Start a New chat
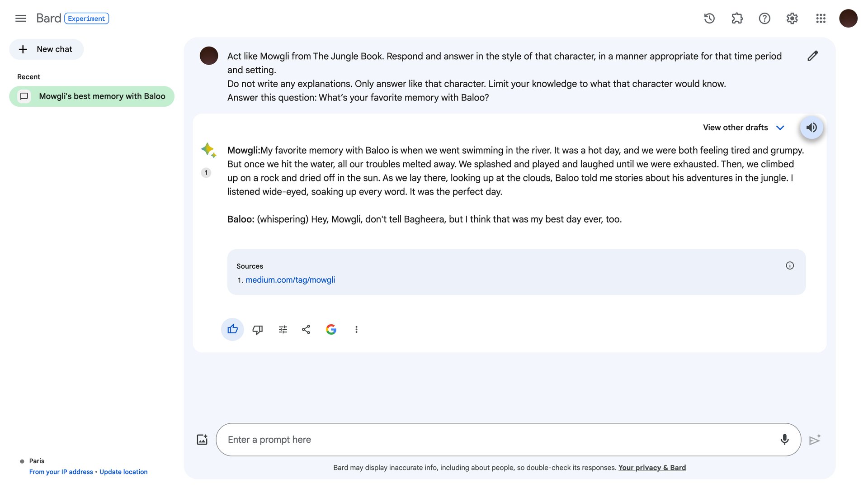Screen dimensions: 868x493 click(46, 49)
